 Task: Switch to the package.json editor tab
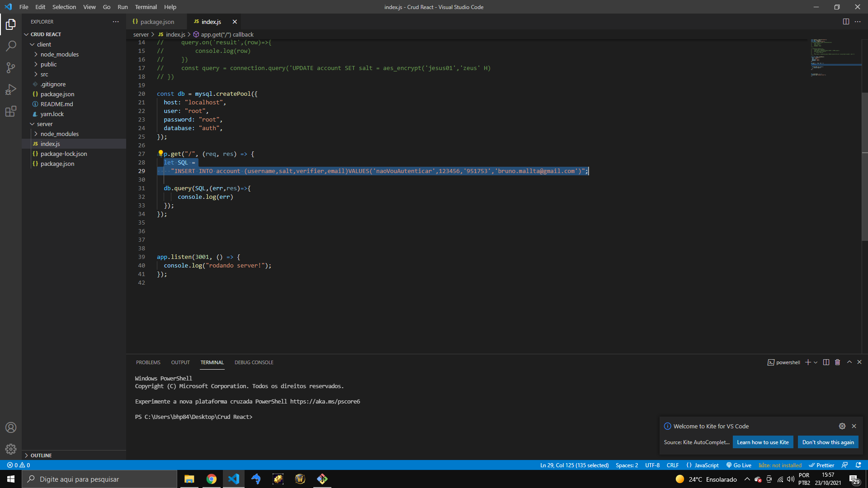156,22
